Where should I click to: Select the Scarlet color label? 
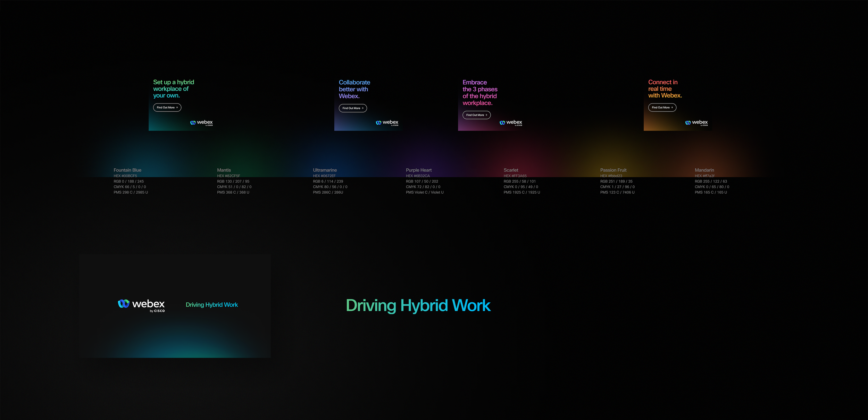(x=511, y=170)
